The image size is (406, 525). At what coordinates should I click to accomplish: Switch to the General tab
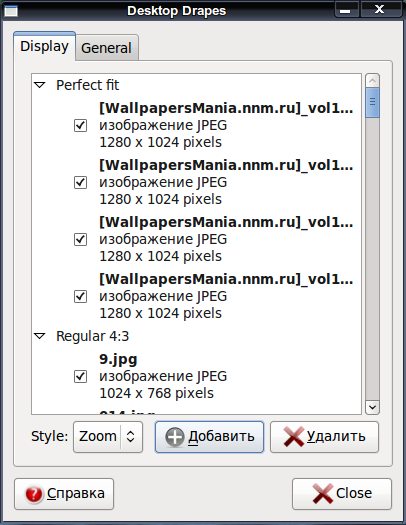click(x=106, y=48)
